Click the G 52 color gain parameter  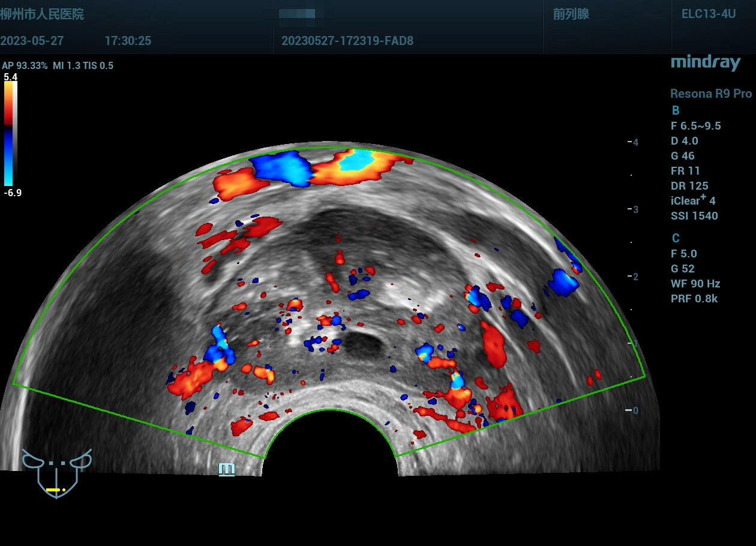(683, 269)
